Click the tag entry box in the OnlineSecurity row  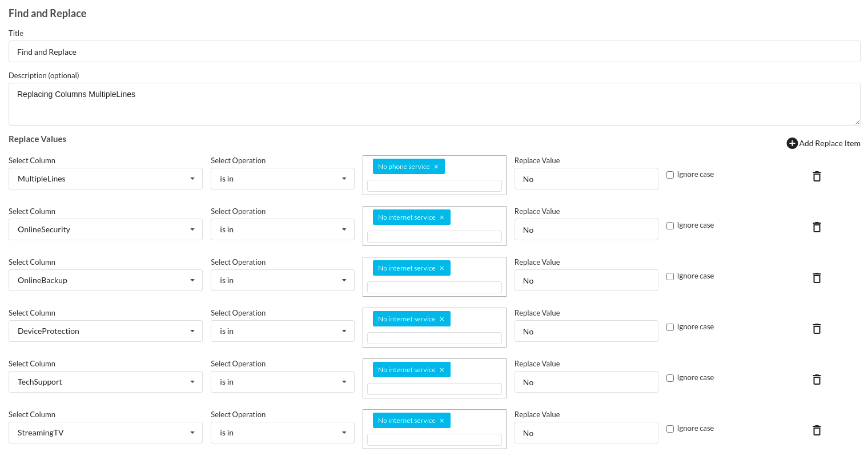[435, 236]
